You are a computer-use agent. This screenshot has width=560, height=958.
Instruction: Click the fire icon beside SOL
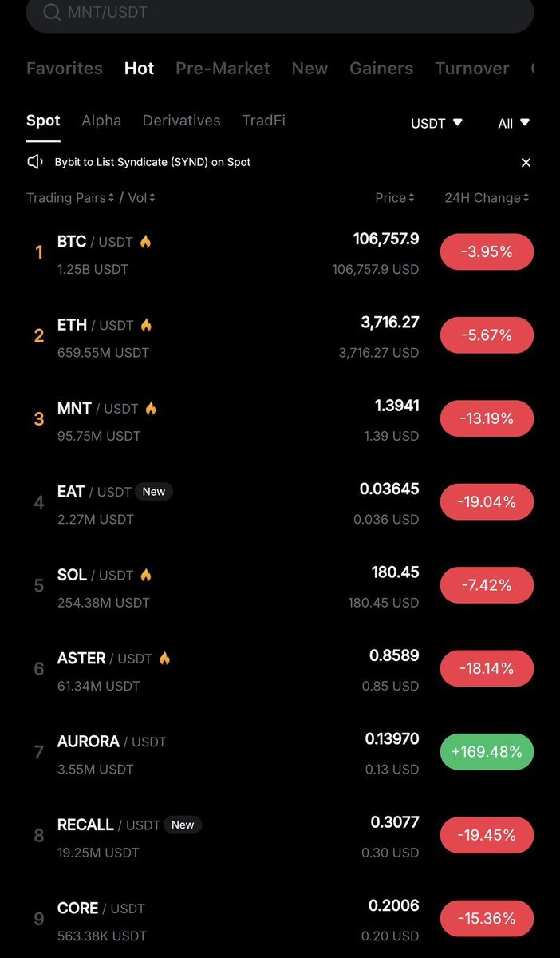pyautogui.click(x=146, y=575)
